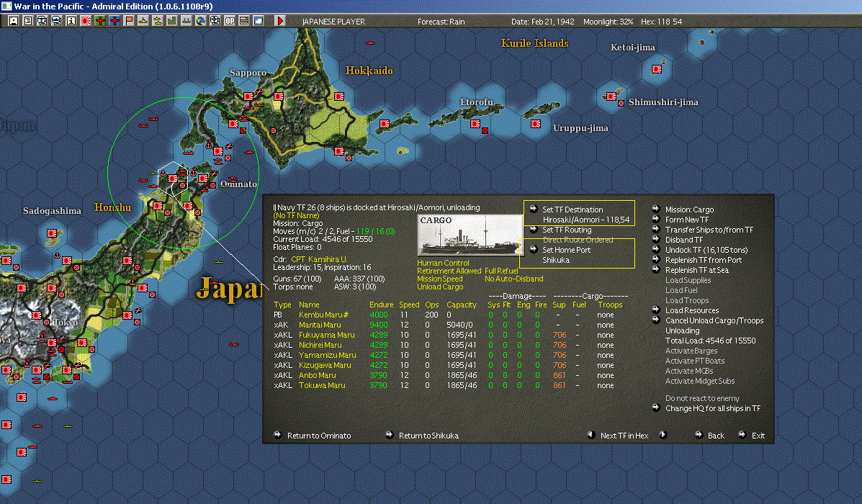Click the crosshair target toolbar icon
The height and width of the screenshot is (504, 862).
tap(215, 21)
